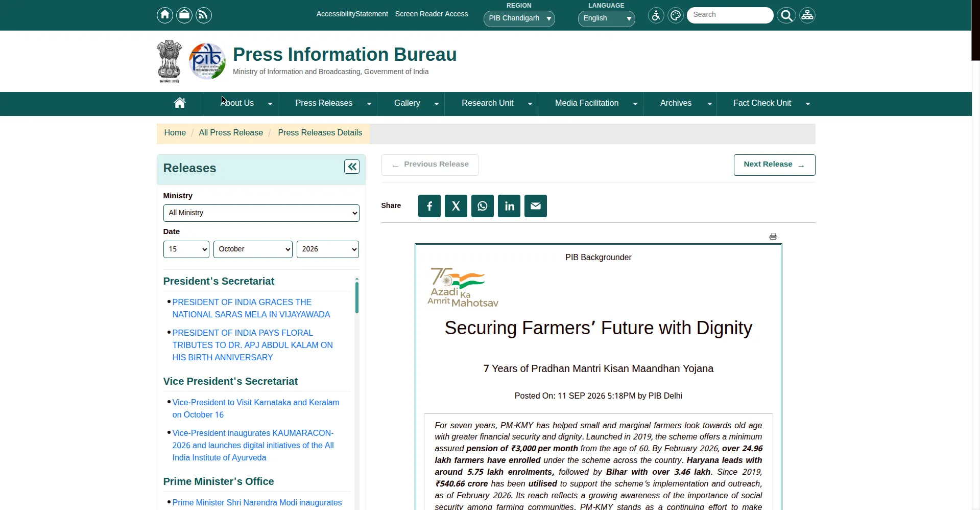Open the Language dropdown showing English
The width and height of the screenshot is (980, 510).
(606, 18)
